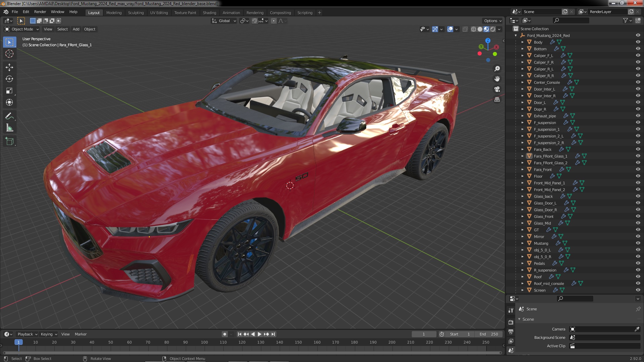Click the Blender logo menu icon

6,12
